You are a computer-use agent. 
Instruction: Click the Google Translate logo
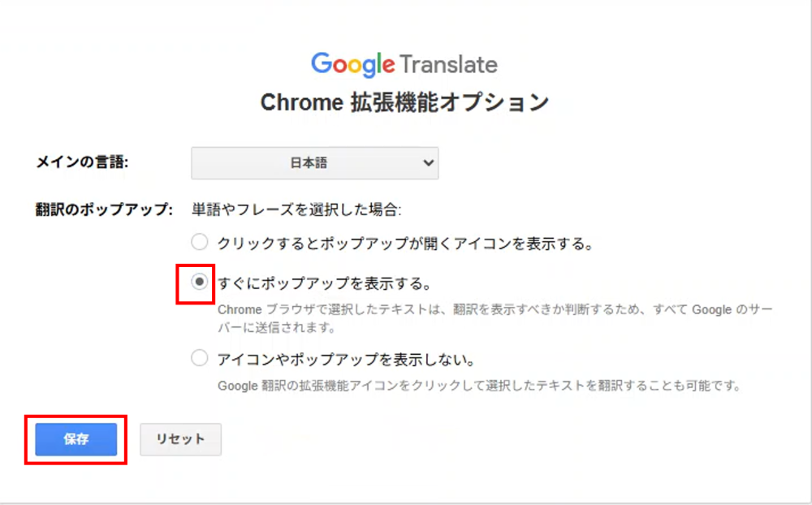[x=404, y=63]
